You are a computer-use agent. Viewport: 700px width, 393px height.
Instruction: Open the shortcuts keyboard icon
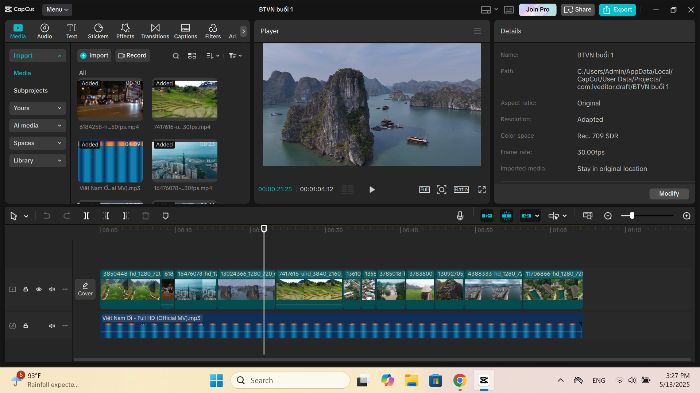pos(509,9)
